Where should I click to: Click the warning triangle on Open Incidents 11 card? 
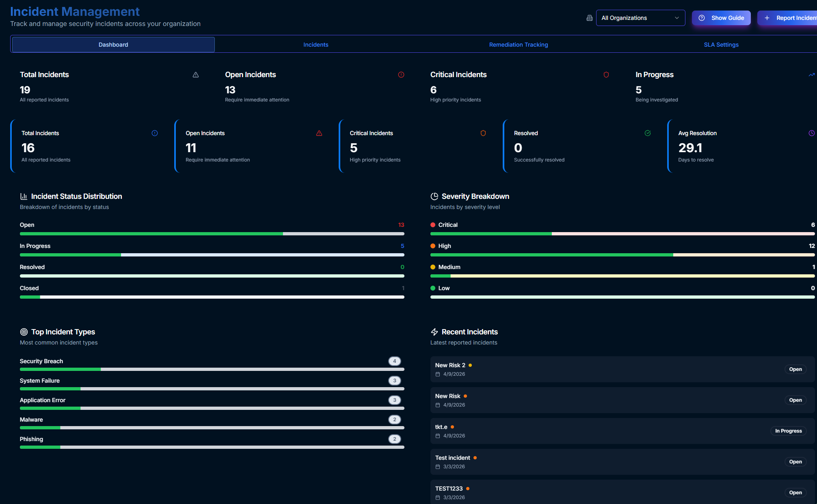[x=319, y=133]
